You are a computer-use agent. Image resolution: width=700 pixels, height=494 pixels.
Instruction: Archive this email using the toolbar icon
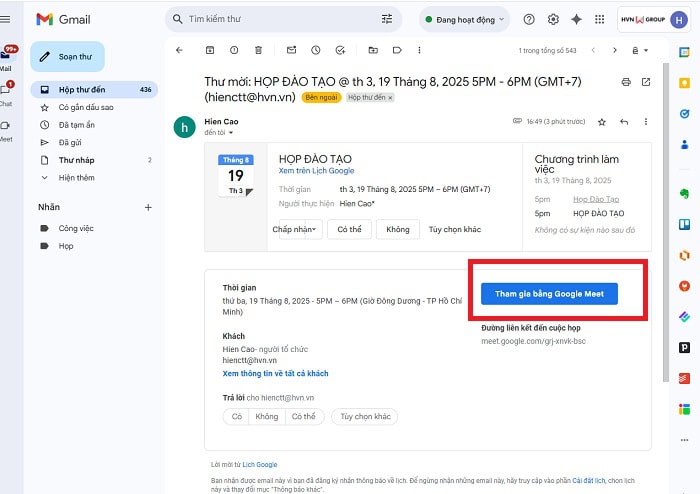(209, 49)
